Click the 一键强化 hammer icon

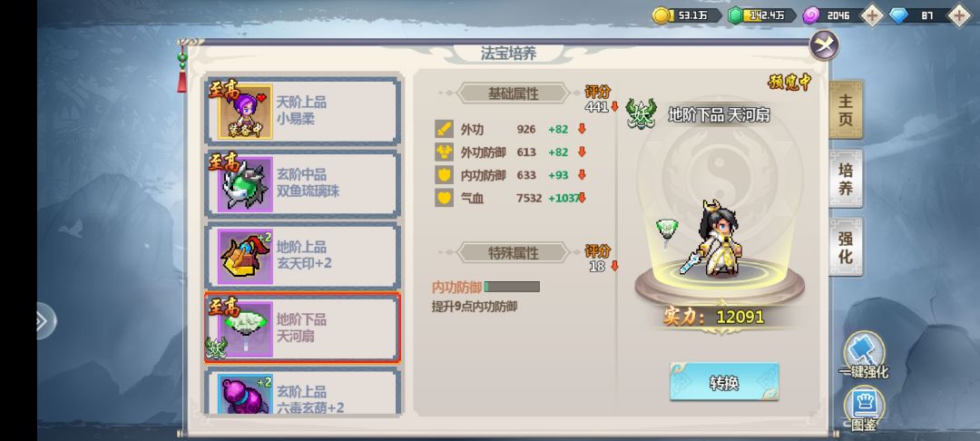865,351
